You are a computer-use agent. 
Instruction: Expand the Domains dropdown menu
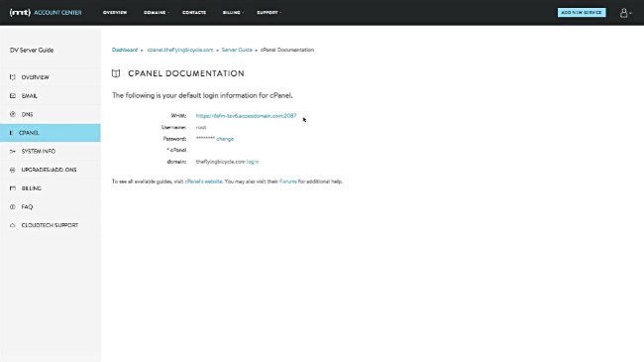(x=157, y=12)
